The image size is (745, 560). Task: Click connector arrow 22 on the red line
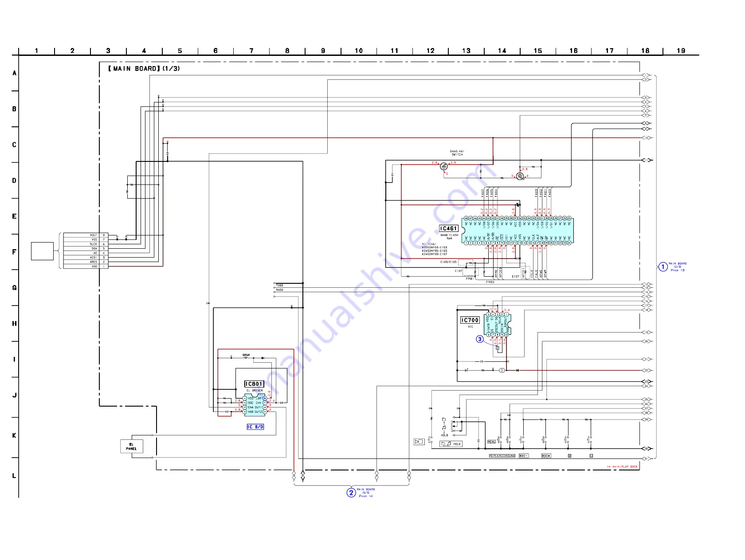647,370
